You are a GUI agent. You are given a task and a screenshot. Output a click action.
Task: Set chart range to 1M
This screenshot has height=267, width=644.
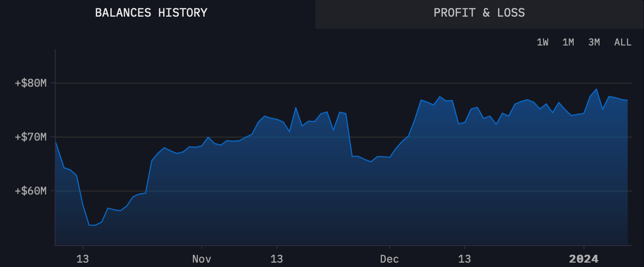(x=568, y=42)
